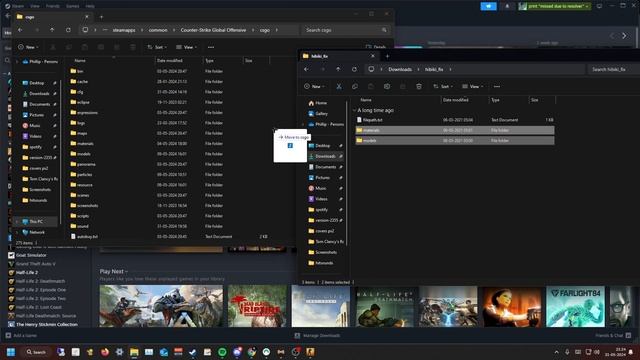
Task: Add new tab in csgo Explorer window
Action: point(101,17)
